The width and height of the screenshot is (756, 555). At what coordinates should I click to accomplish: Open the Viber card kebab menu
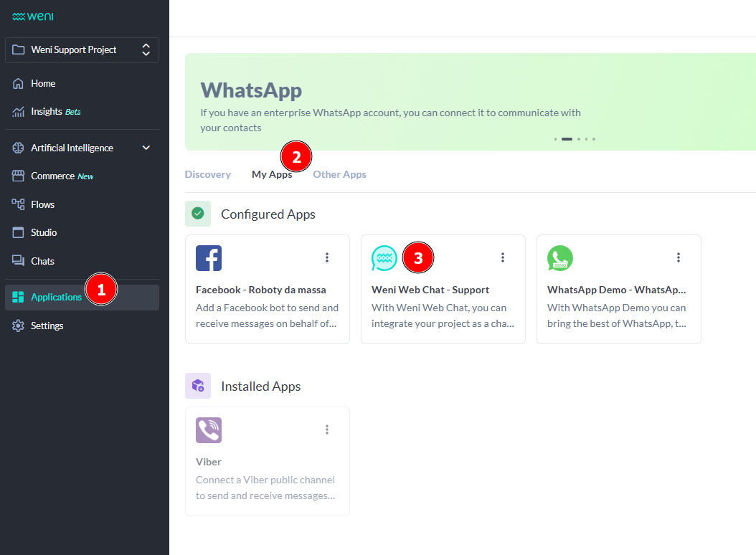[x=327, y=429]
